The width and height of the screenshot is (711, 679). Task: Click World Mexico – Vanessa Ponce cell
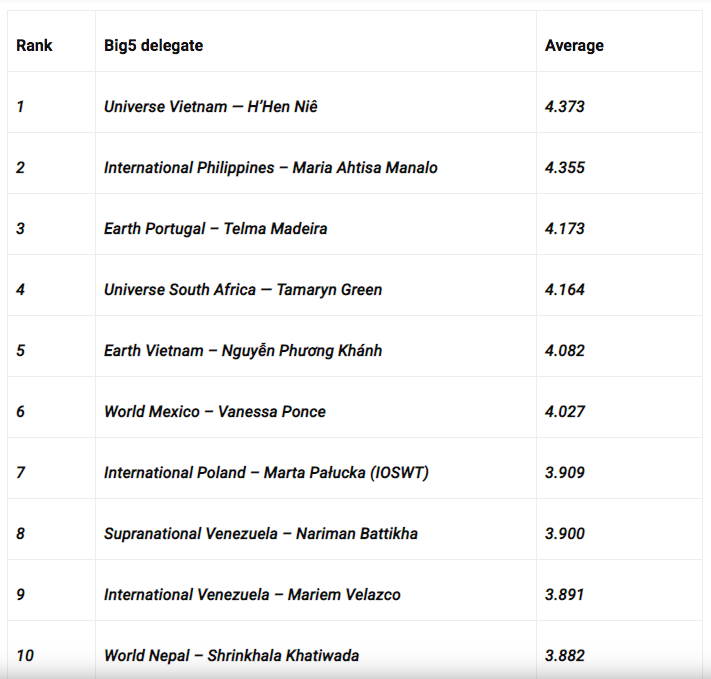[214, 411]
